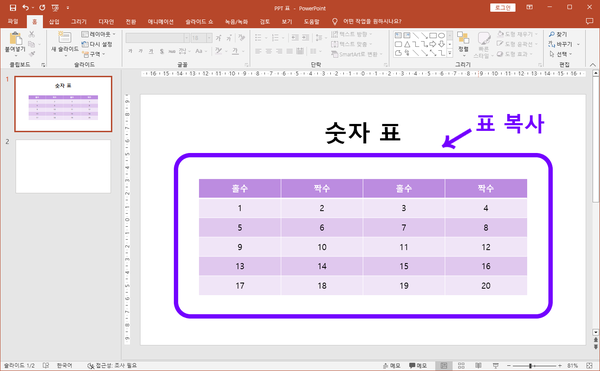600x371 pixels.
Task: Open the font name combo box
Action: click(157, 38)
